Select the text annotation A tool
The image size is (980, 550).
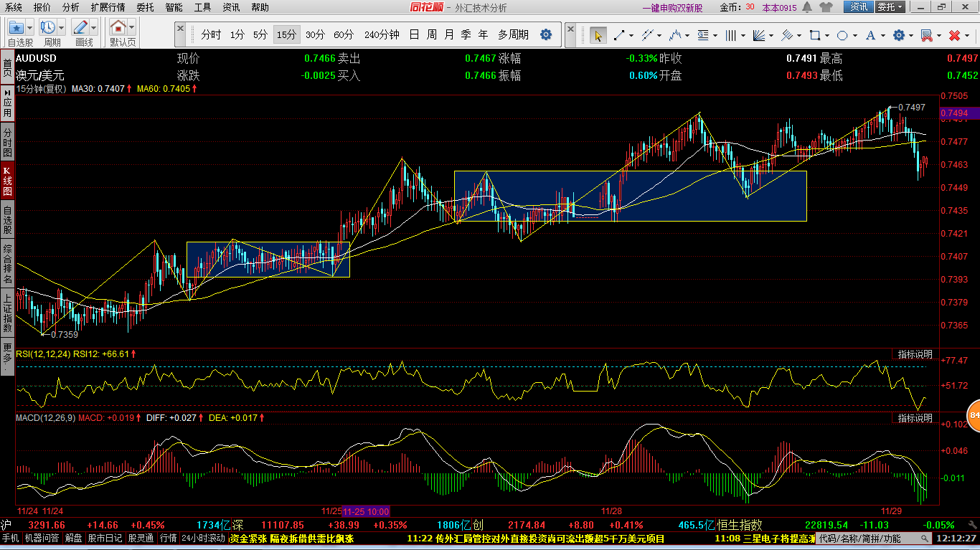[x=871, y=35]
